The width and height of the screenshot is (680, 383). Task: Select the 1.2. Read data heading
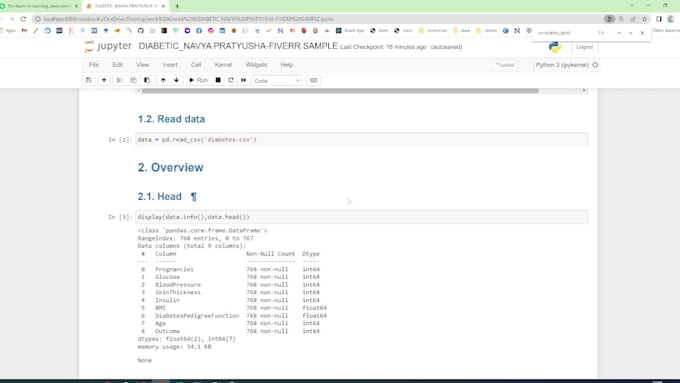[171, 119]
